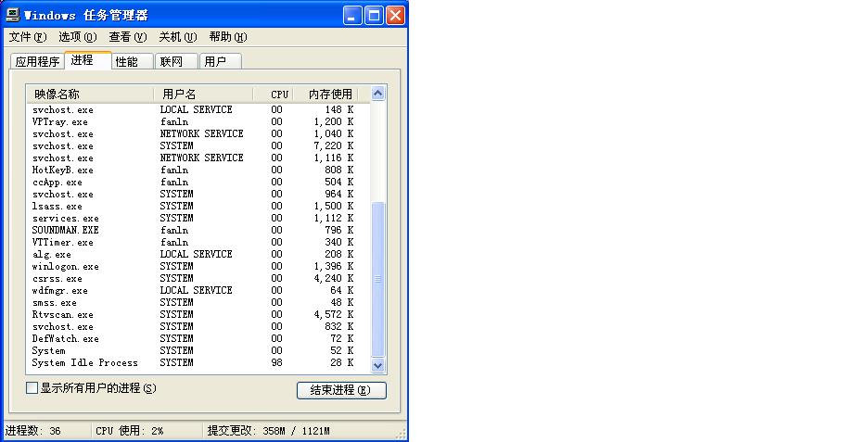868x442 pixels.
Task: Sort by CPU column header
Action: pyautogui.click(x=273, y=94)
